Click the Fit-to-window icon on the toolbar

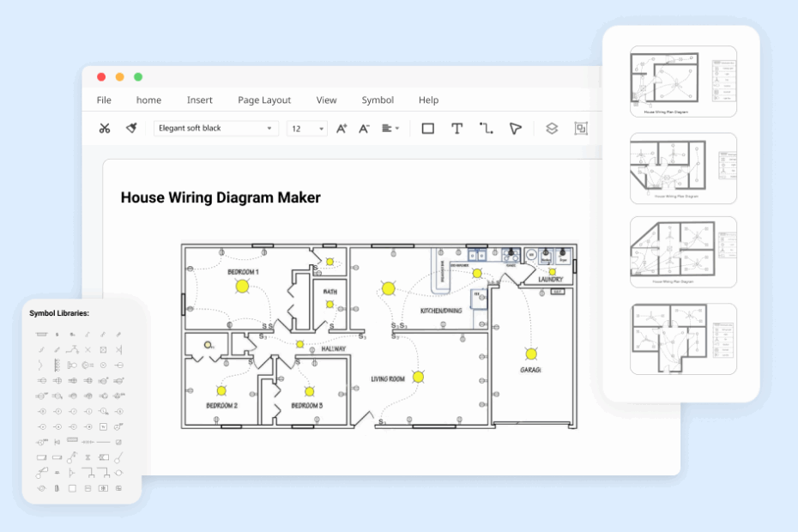click(x=582, y=128)
